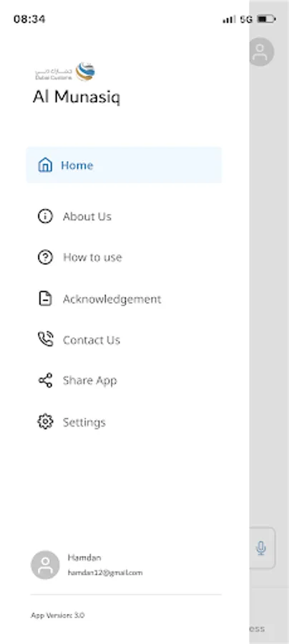This screenshot has height=644, width=289.
Task: Click the 08:34 clock in status bar
Action: pos(29,19)
